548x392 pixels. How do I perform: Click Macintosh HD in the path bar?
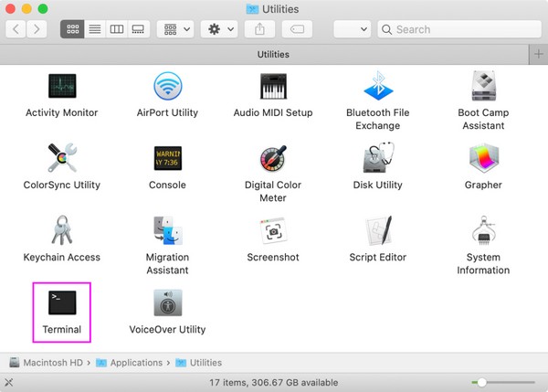(x=47, y=363)
